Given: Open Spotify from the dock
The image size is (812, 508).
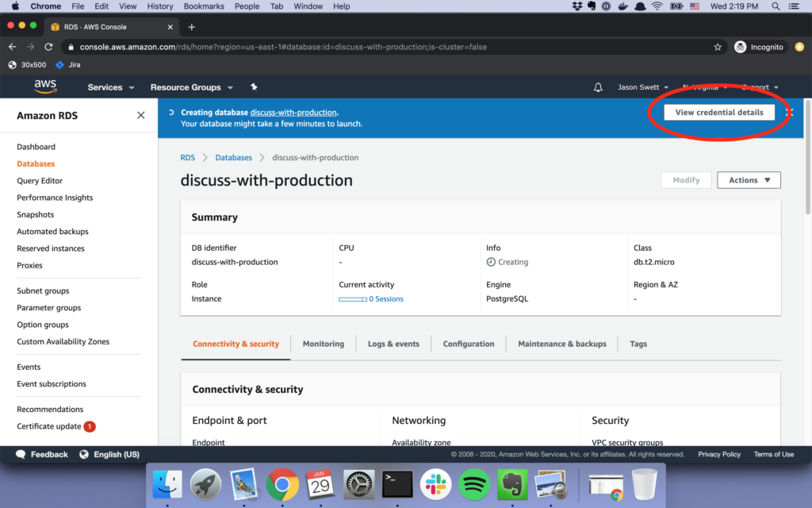Looking at the screenshot, I should 474,483.
